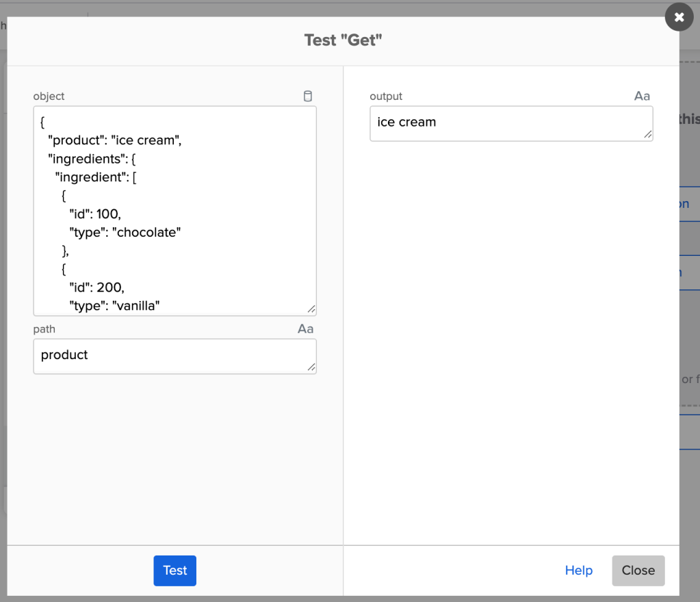Click the resize grip of the output field
This screenshot has height=602, width=700.
coord(649,135)
